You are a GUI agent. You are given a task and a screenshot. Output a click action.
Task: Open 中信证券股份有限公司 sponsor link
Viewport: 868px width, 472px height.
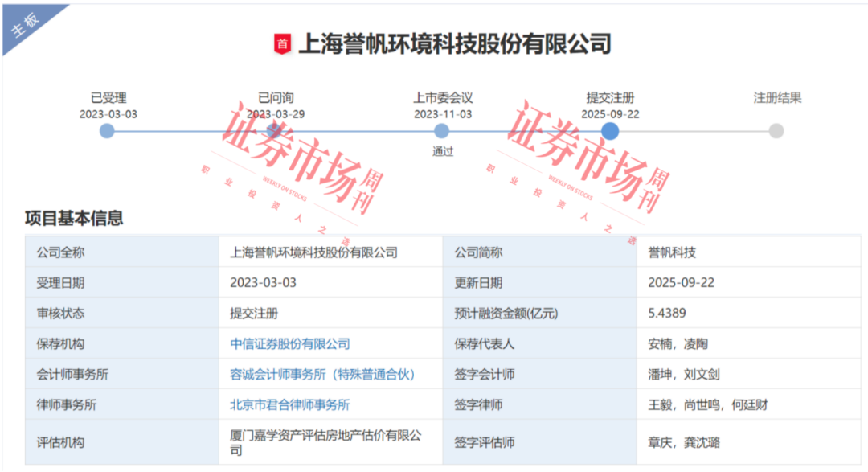pos(290,344)
